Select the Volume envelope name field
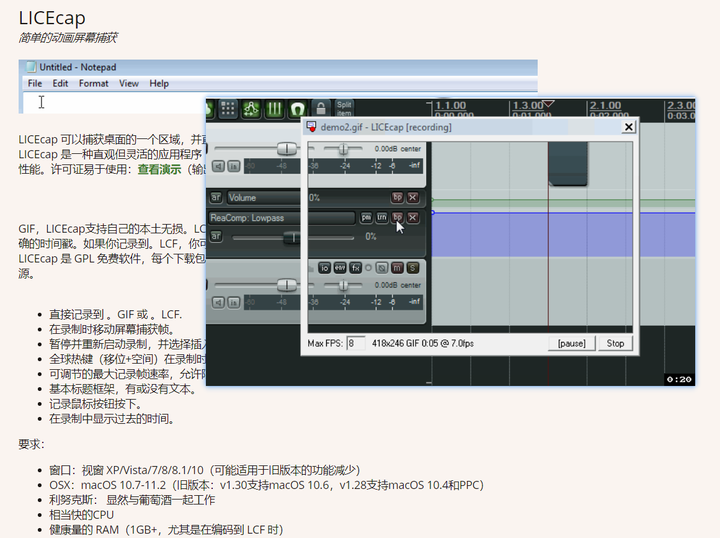This screenshot has width=720, height=538. point(264,197)
